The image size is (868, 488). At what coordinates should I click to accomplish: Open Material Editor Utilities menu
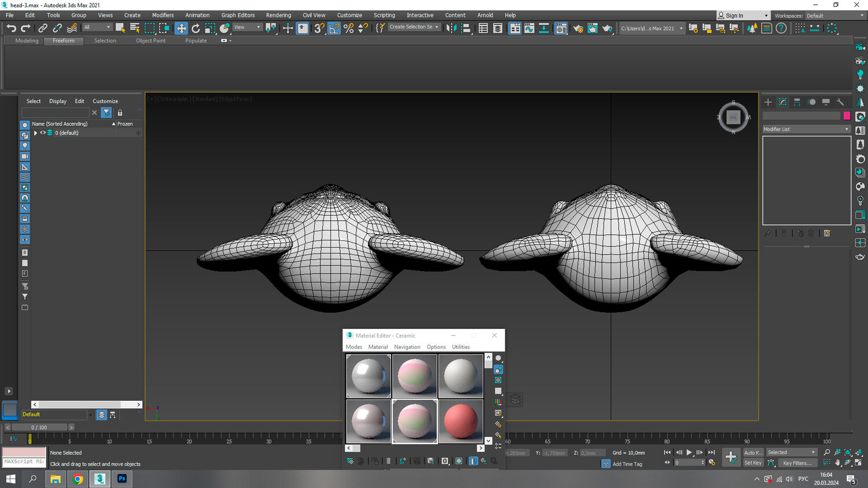pos(461,347)
